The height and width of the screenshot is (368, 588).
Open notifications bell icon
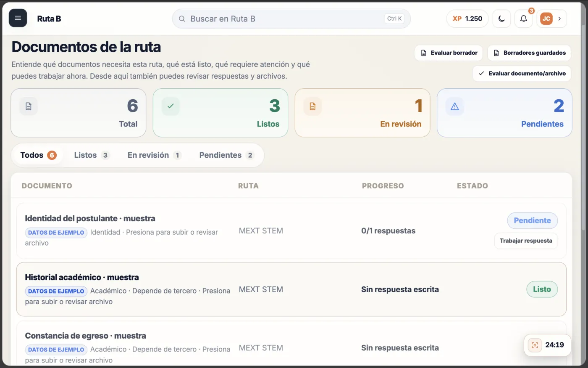coord(523,19)
